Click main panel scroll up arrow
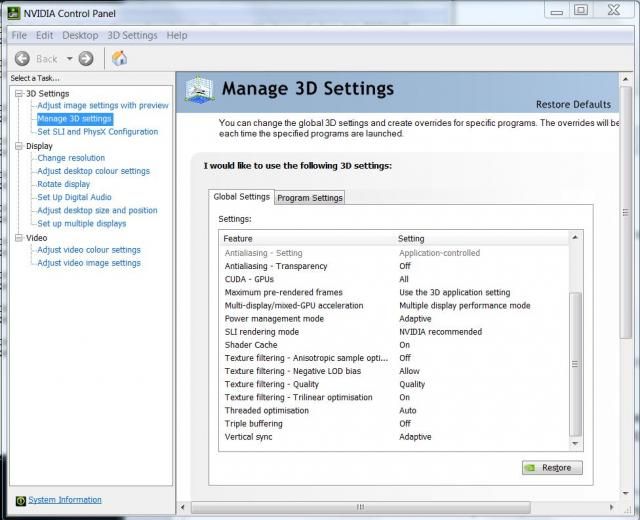640x520 pixels. click(625, 78)
